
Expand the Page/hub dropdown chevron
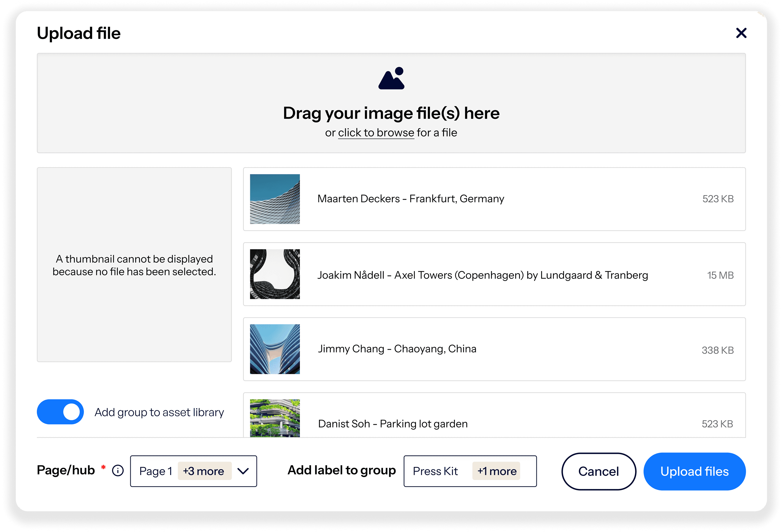coord(243,471)
